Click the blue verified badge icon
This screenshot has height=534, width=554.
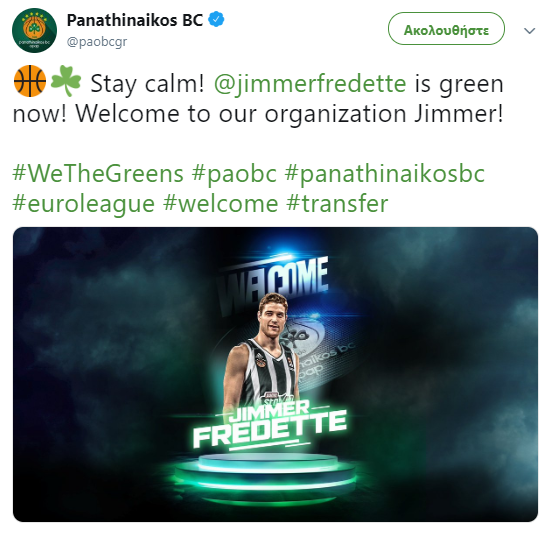[x=216, y=20]
